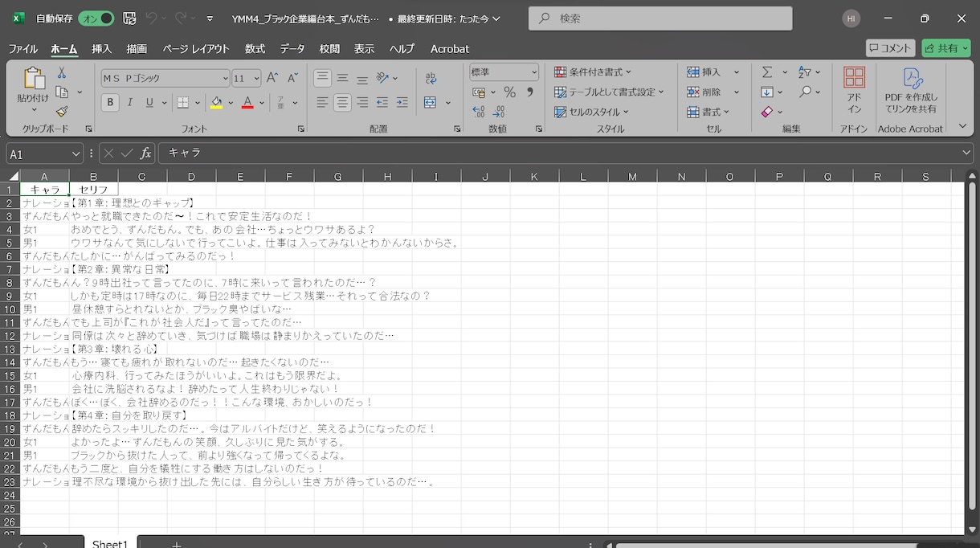The width and height of the screenshot is (980, 548).
Task: Open the Sort and Filter tool
Action: (805, 72)
